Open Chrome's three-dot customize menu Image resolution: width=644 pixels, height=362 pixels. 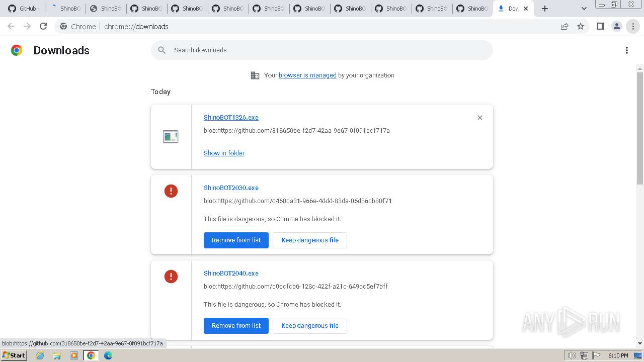633,26
